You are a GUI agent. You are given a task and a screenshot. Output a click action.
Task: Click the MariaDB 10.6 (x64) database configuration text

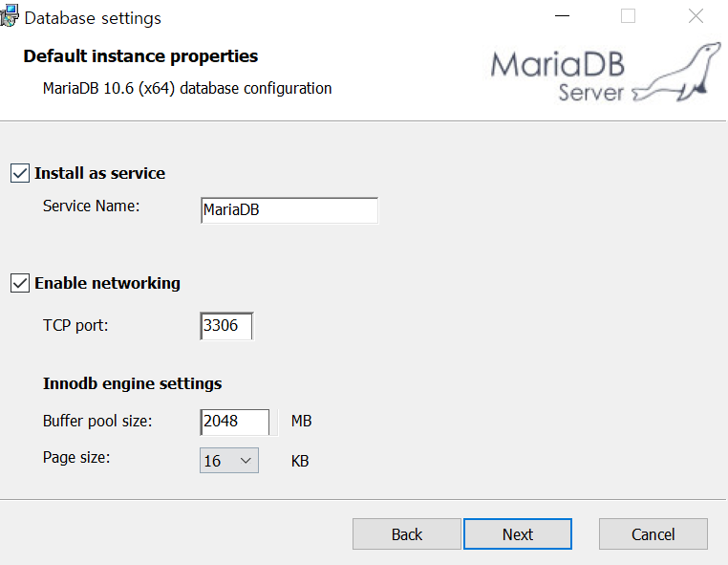(187, 88)
